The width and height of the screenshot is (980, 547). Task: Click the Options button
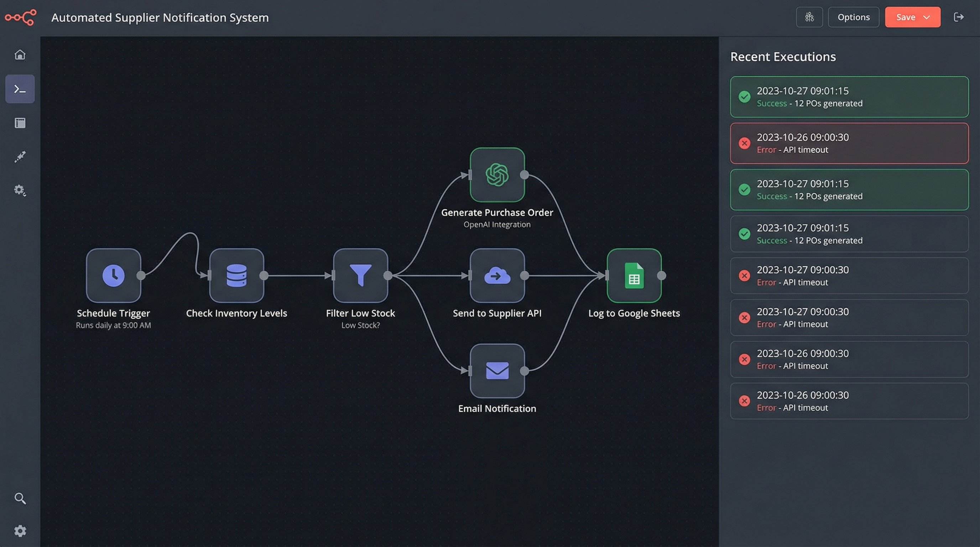[853, 17]
